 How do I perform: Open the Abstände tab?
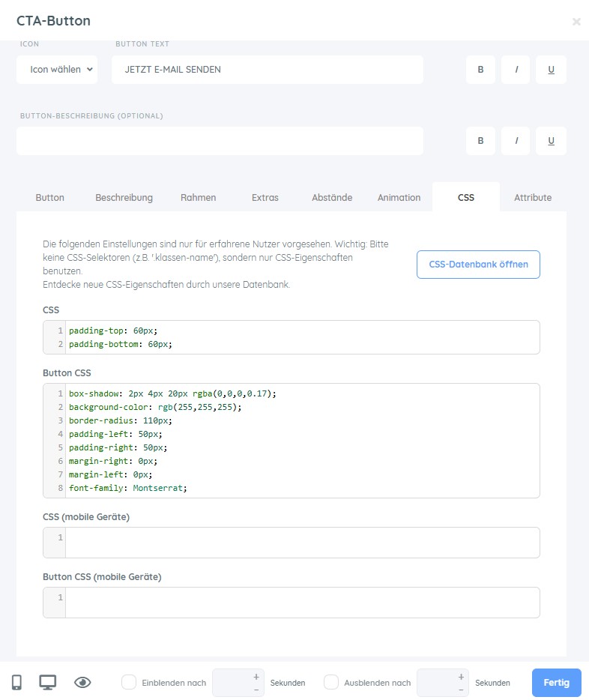(332, 197)
